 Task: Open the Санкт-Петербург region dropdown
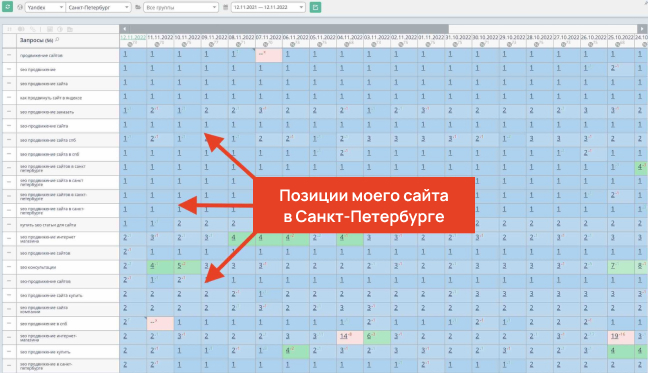click(98, 7)
